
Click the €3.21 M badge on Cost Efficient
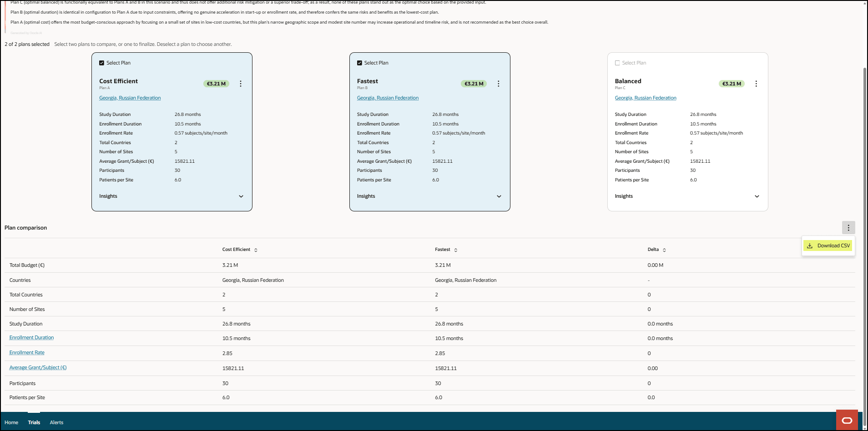[216, 84]
